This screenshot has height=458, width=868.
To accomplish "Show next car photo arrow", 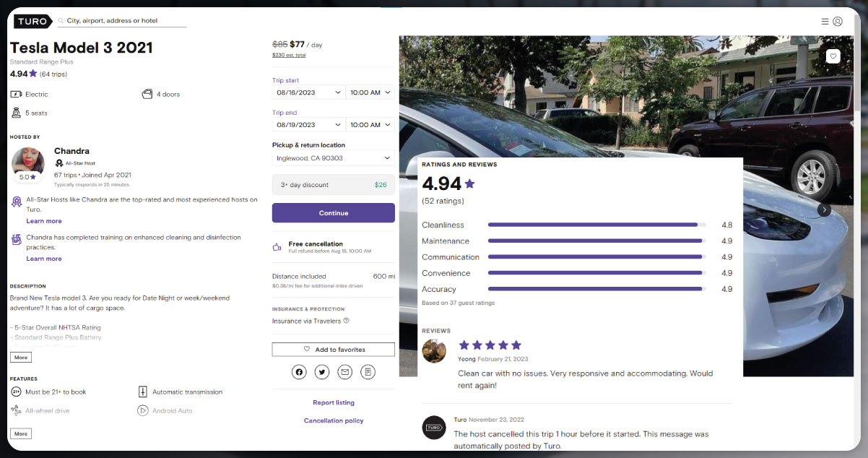I will pos(824,209).
